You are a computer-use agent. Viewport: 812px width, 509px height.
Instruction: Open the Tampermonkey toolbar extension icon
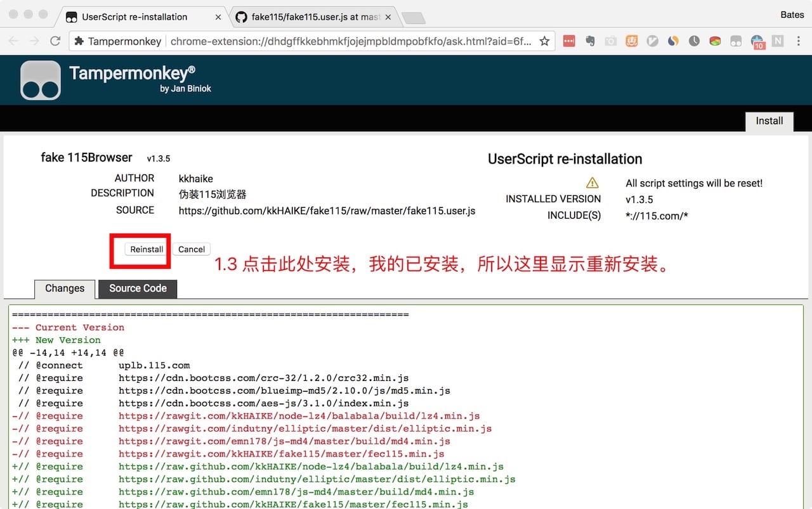click(x=736, y=41)
